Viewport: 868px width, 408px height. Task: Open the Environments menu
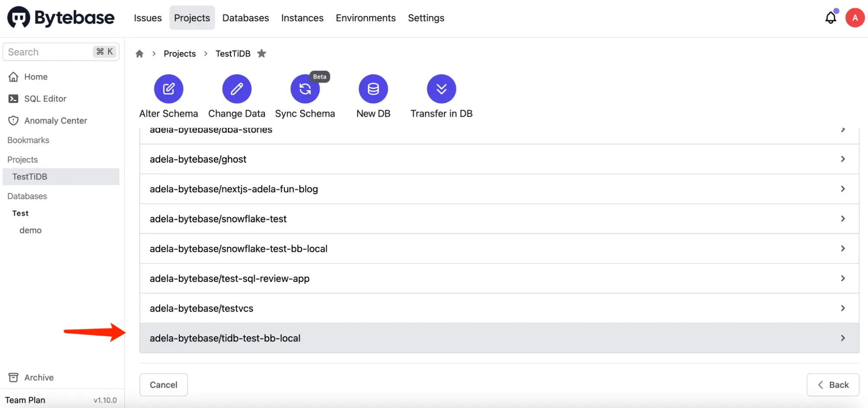pyautogui.click(x=365, y=18)
